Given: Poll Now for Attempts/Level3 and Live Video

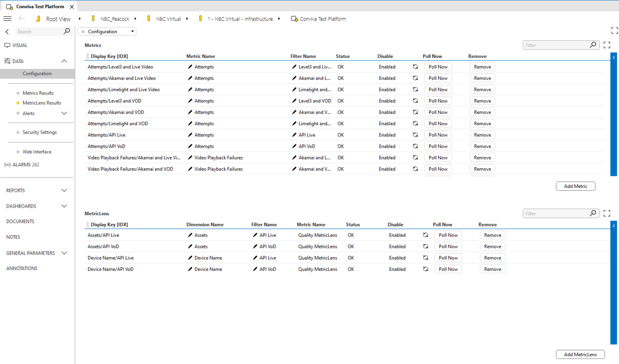Looking at the screenshot, I should click(438, 67).
